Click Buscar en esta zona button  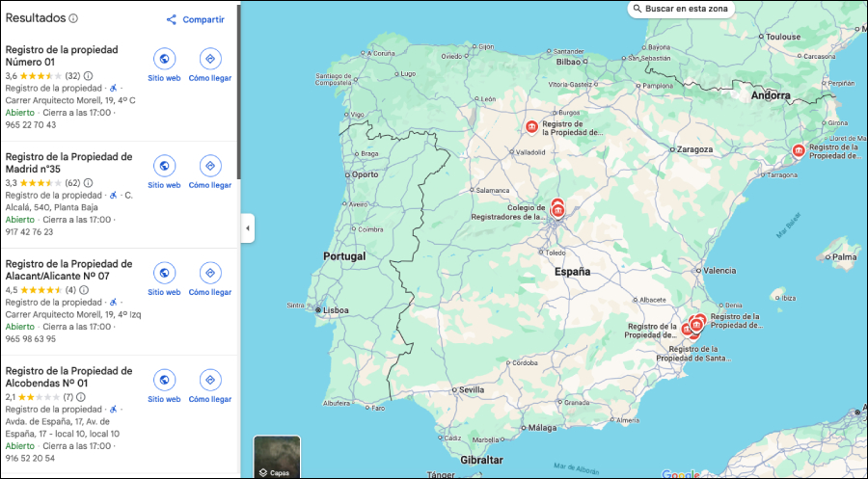coord(681,9)
